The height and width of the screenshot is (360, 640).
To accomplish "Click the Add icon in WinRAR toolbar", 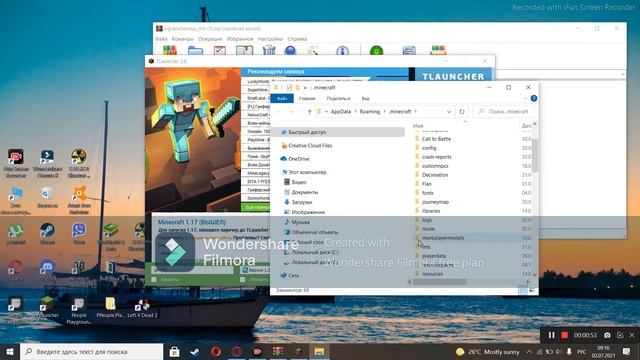I will click(170, 50).
